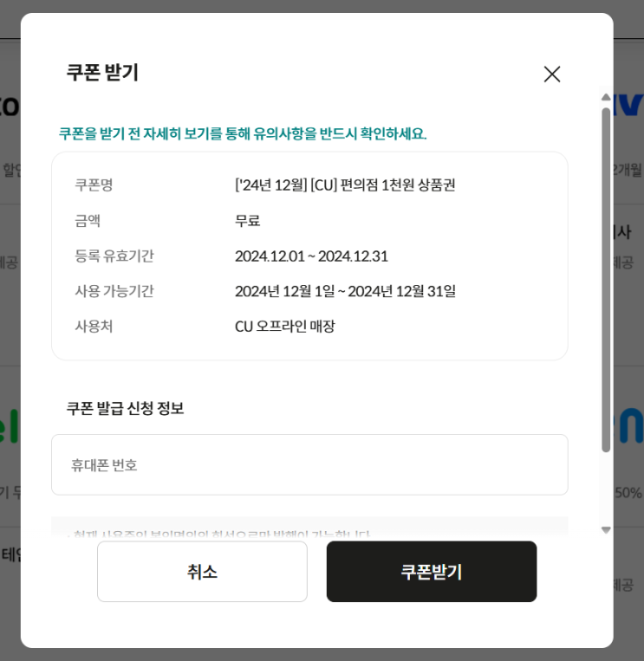The image size is (644, 661).
Task: Click '2024년 12월 1일 ~ 2024년 12월 31일' text
Action: (x=345, y=291)
